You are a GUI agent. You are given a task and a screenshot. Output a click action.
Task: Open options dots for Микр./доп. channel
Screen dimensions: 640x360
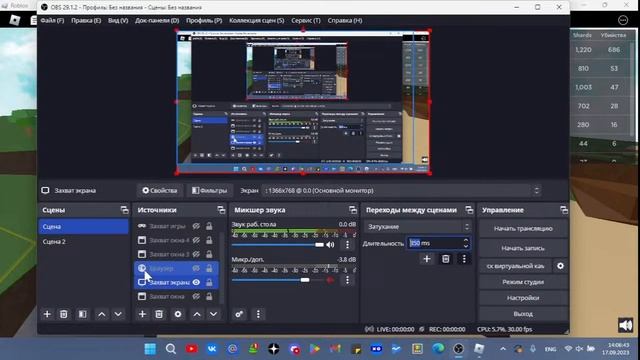347,280
